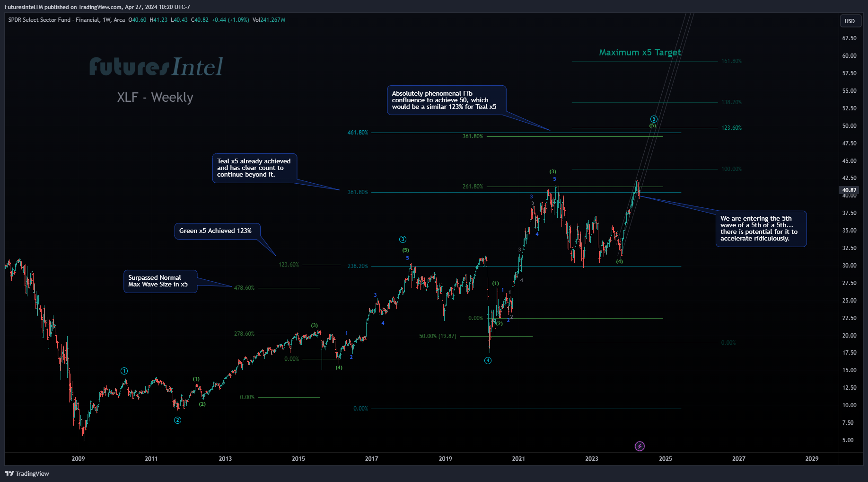This screenshot has height=482, width=868.
Task: Click the 161.80% Fibonacci level label
Action: [x=731, y=61]
